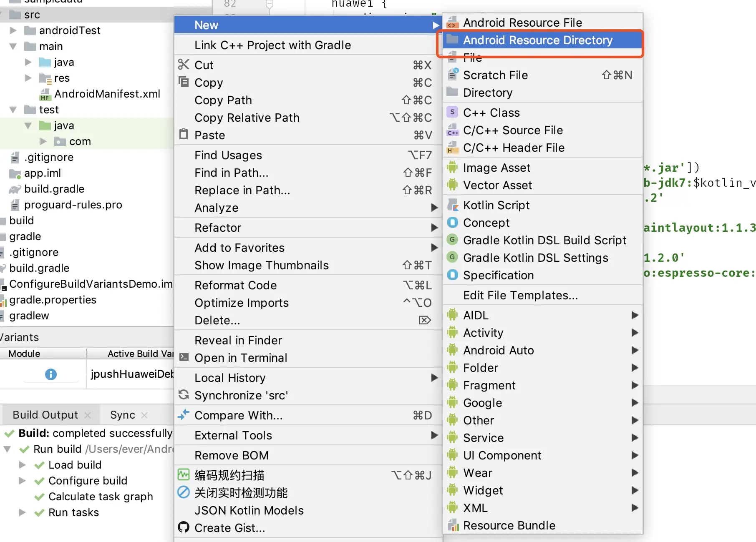Expand the Load build node
Screen dimensions: 756x542
(23, 465)
